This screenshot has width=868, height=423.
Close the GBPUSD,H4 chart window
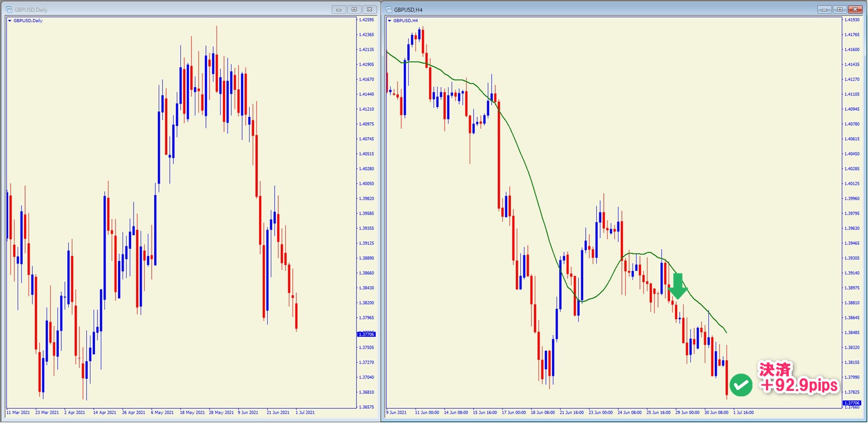(x=855, y=10)
